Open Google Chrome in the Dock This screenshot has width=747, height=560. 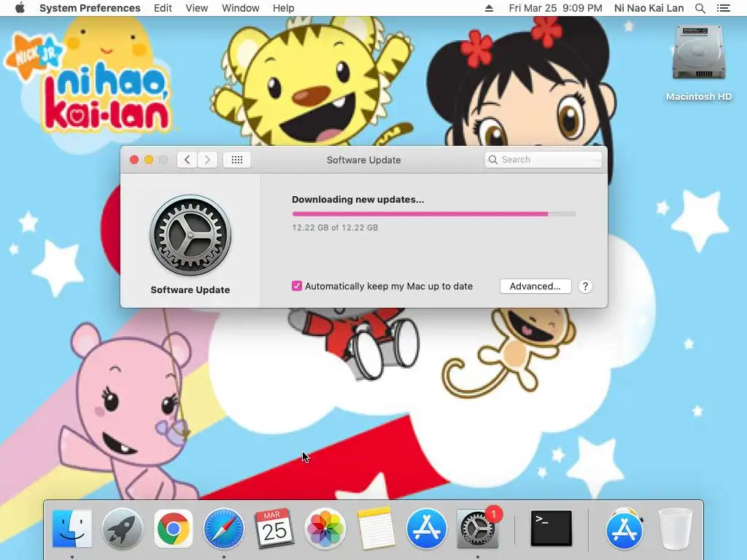[174, 529]
